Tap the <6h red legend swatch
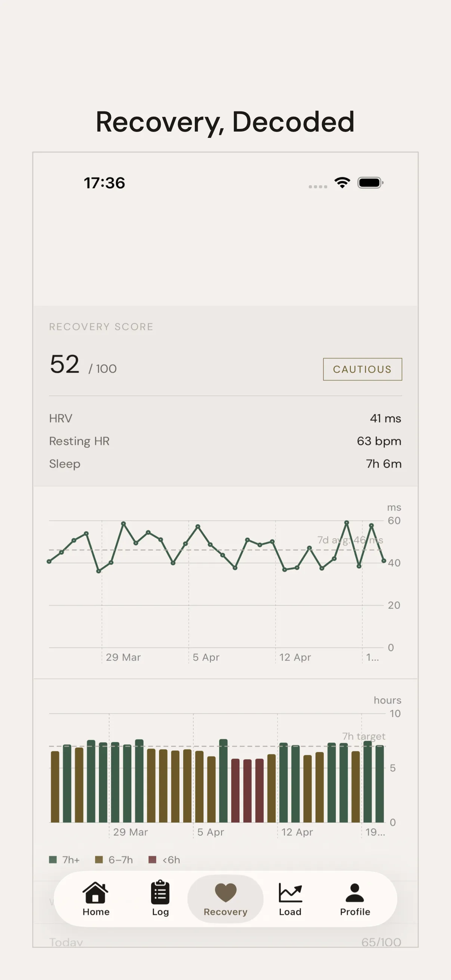Image resolution: width=451 pixels, height=980 pixels. pos(152,859)
